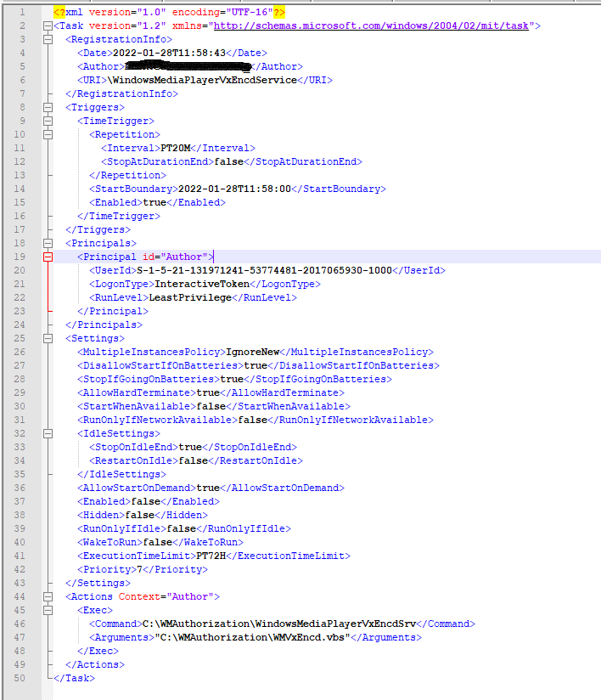Collapse the Settings block fold marker
The height and width of the screenshot is (700, 601).
48,338
